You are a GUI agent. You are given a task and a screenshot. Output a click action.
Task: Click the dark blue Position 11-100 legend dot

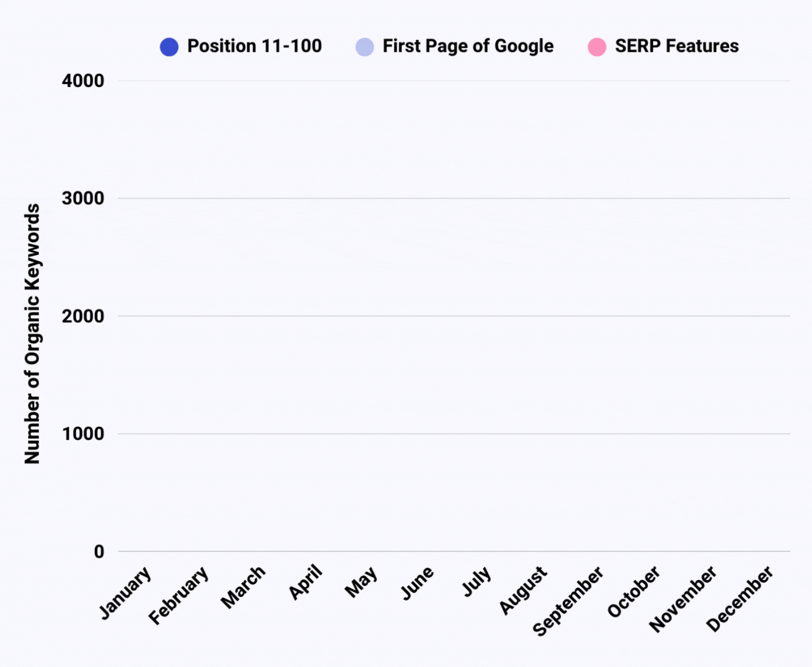click(x=169, y=47)
